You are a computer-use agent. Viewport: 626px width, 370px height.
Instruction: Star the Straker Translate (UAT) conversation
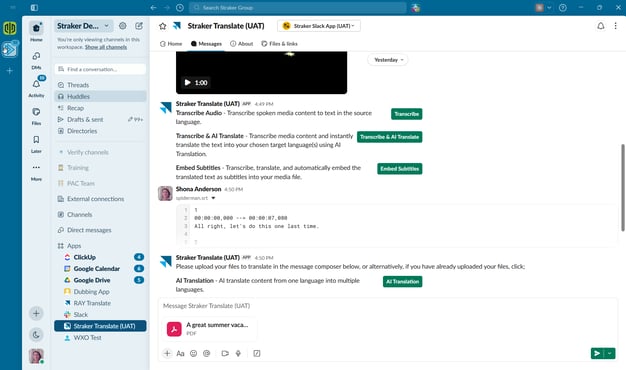point(162,26)
